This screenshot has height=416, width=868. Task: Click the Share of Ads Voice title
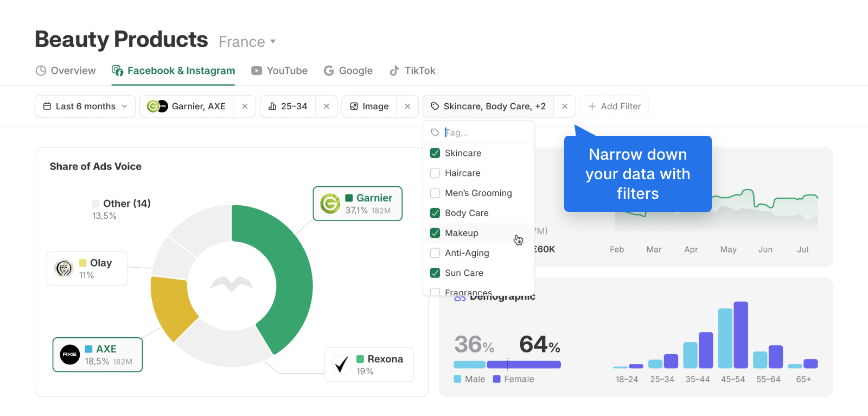click(95, 167)
